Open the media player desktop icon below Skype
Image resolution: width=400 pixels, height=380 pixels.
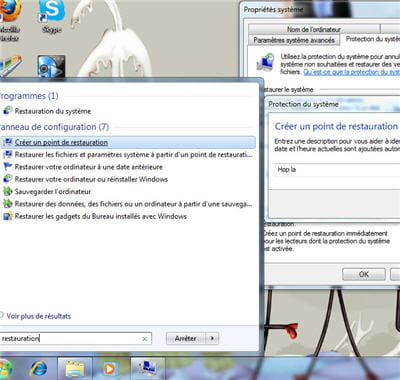(51, 67)
